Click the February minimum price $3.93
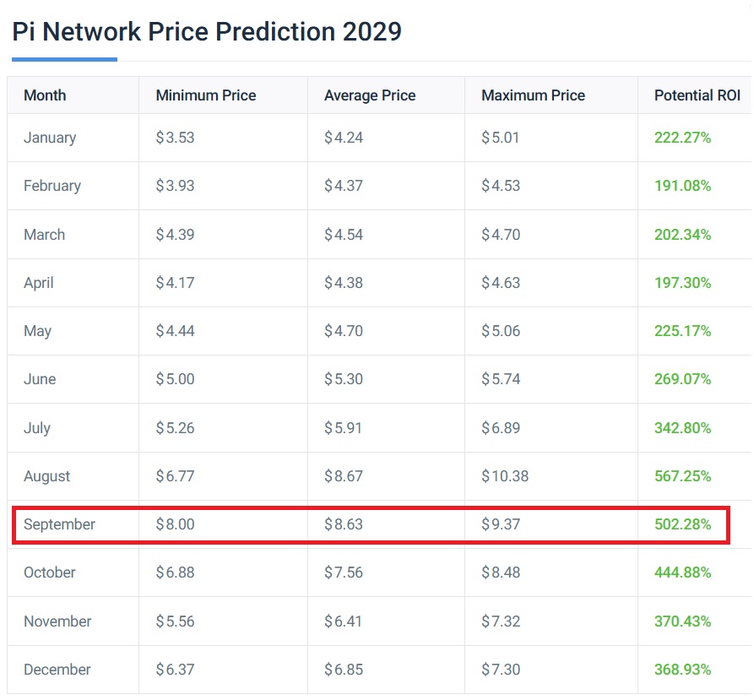Screen dimensions: 754x700 175,186
